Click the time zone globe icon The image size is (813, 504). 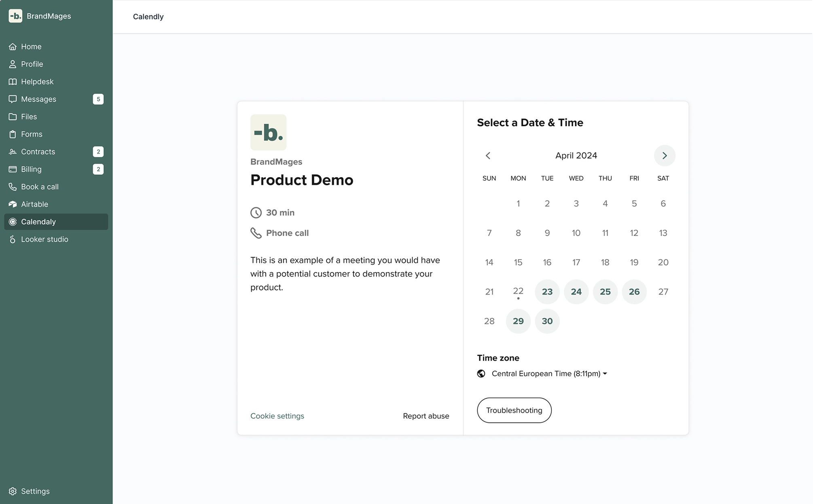point(481,373)
